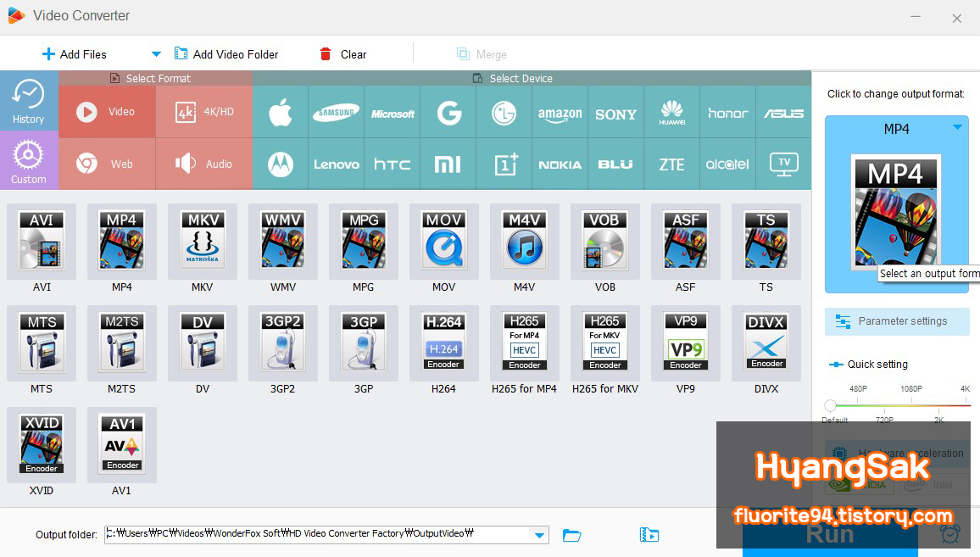The image size is (980, 557).
Task: Select the H264 encoder format
Action: [x=443, y=343]
